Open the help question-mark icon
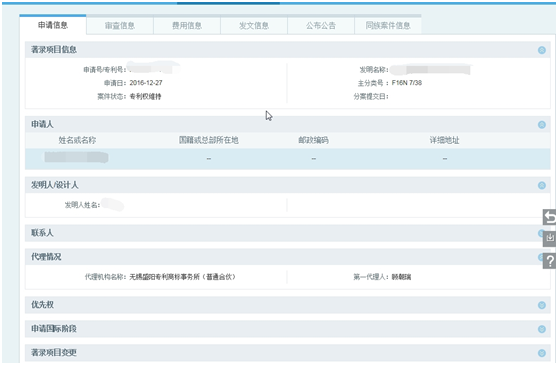 coord(549,261)
